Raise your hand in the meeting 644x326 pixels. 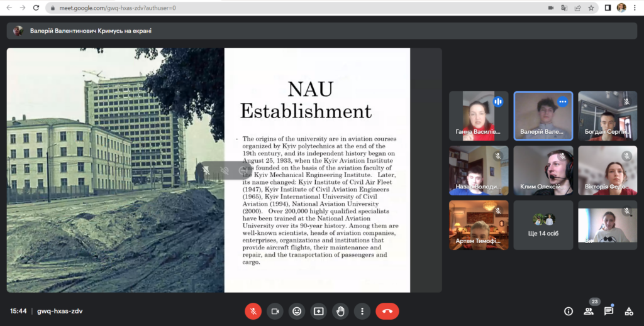[340, 311]
